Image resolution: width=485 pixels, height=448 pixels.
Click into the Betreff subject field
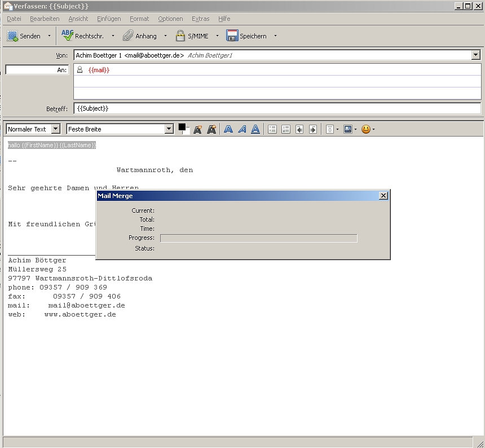click(x=276, y=108)
